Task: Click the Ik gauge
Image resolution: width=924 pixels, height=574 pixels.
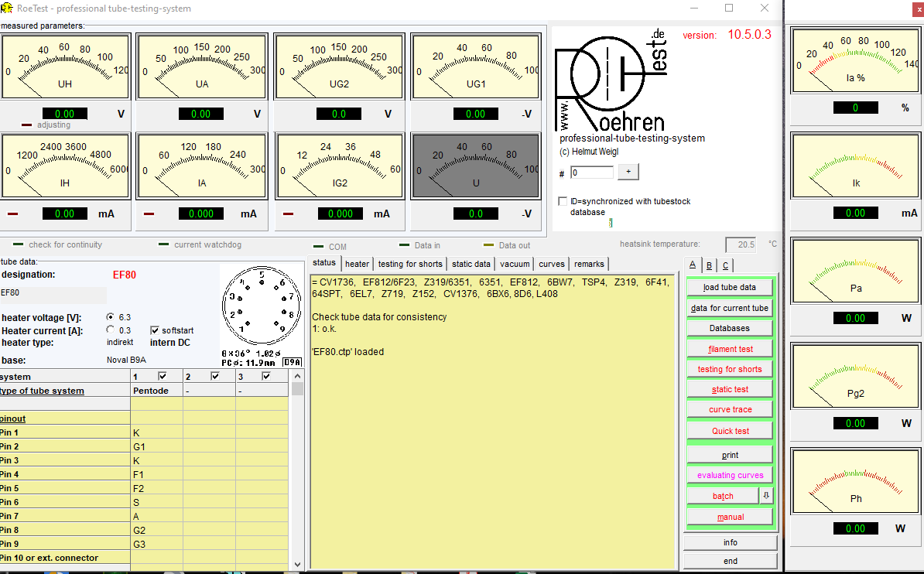Action: point(856,166)
